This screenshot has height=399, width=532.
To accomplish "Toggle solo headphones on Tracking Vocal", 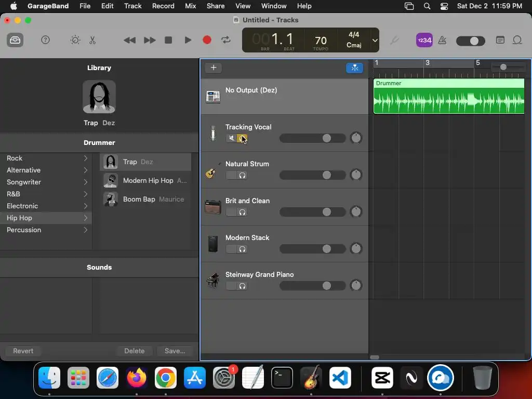I will 242,138.
